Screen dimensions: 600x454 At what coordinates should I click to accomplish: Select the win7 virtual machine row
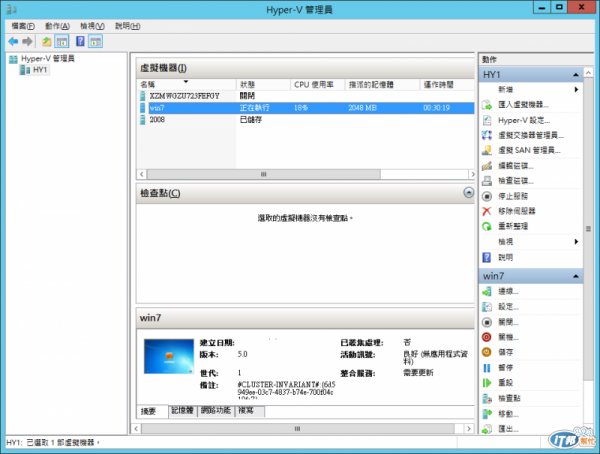coord(305,108)
